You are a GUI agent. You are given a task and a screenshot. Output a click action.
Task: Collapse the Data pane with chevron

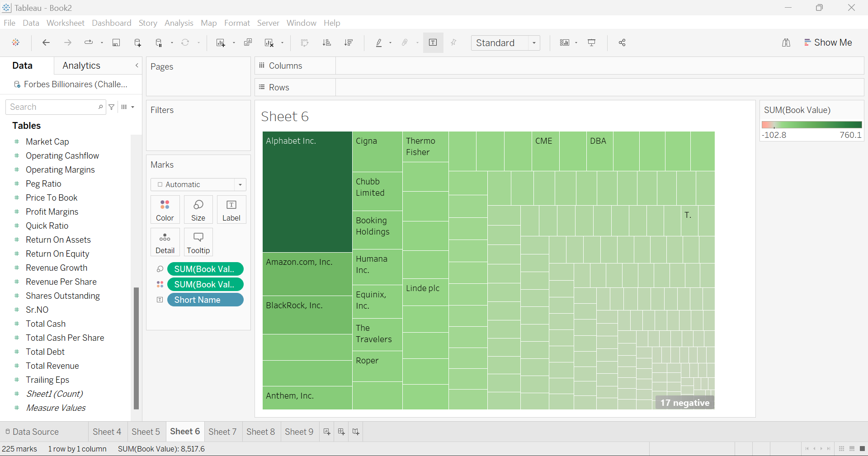click(137, 66)
